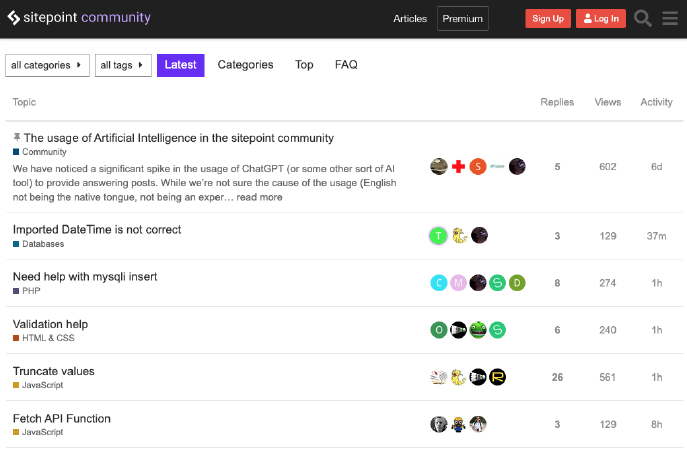Expand the all categories dropdown
The height and width of the screenshot is (450, 687).
pos(47,65)
